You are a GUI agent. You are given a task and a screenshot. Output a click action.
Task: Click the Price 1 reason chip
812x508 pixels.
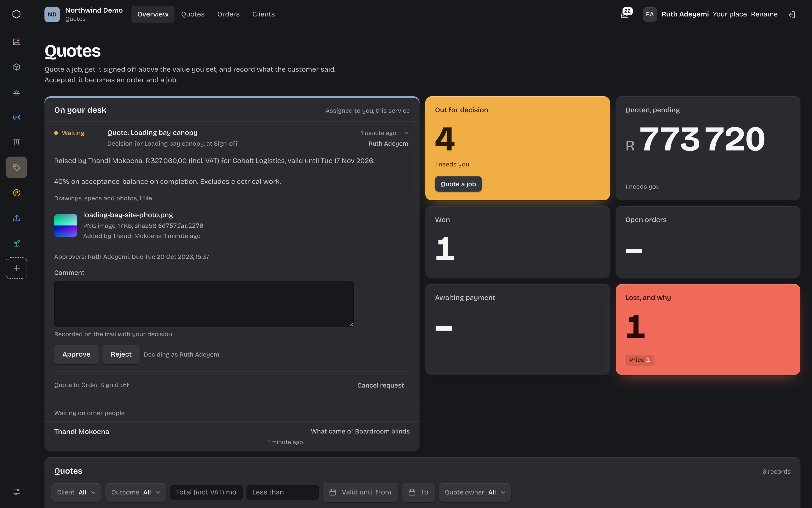point(639,360)
